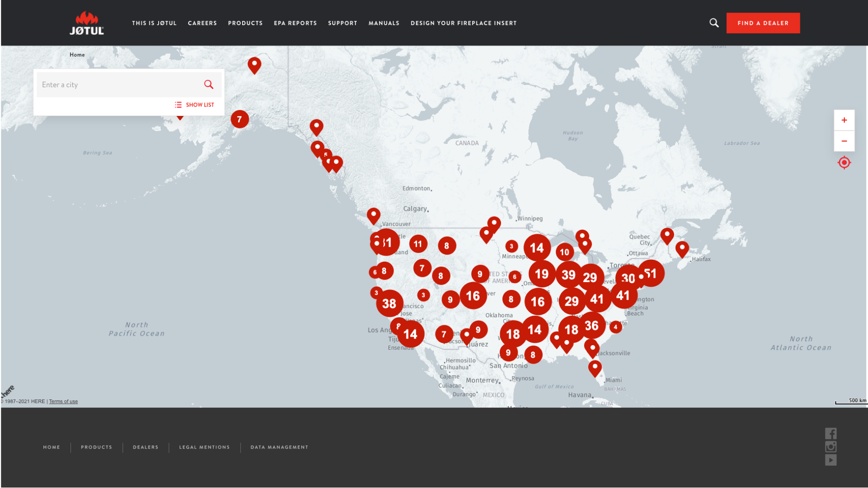Open the cluster marker 14 near Minneapolis
Screen dimensions: 868x488
coord(537,248)
